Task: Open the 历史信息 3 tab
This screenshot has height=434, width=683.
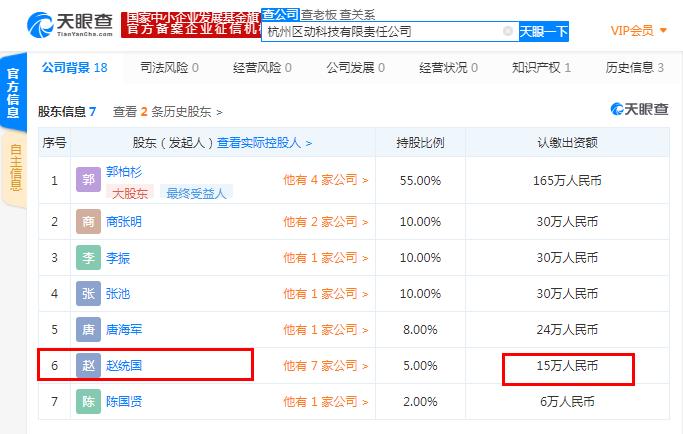Action: (635, 68)
